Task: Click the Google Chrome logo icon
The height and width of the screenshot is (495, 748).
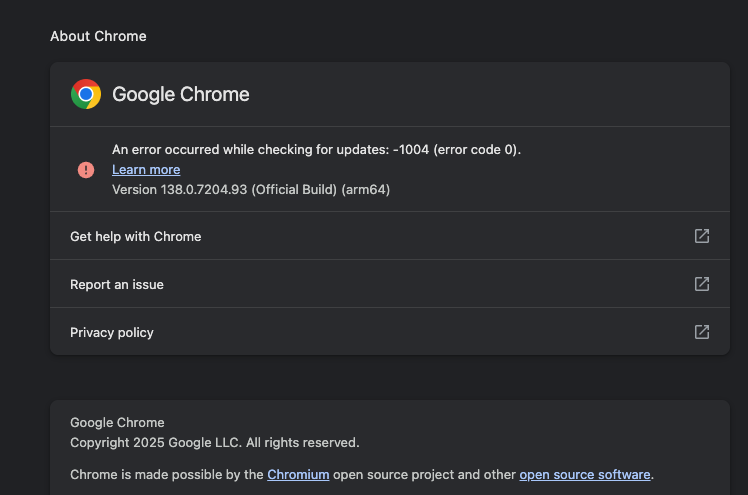Action: 86,94
